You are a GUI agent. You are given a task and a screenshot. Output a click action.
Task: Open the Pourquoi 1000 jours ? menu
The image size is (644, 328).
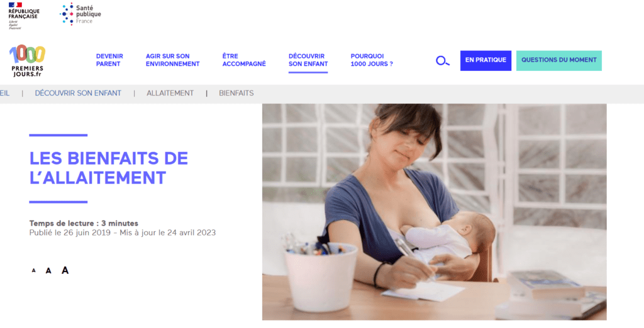point(372,60)
